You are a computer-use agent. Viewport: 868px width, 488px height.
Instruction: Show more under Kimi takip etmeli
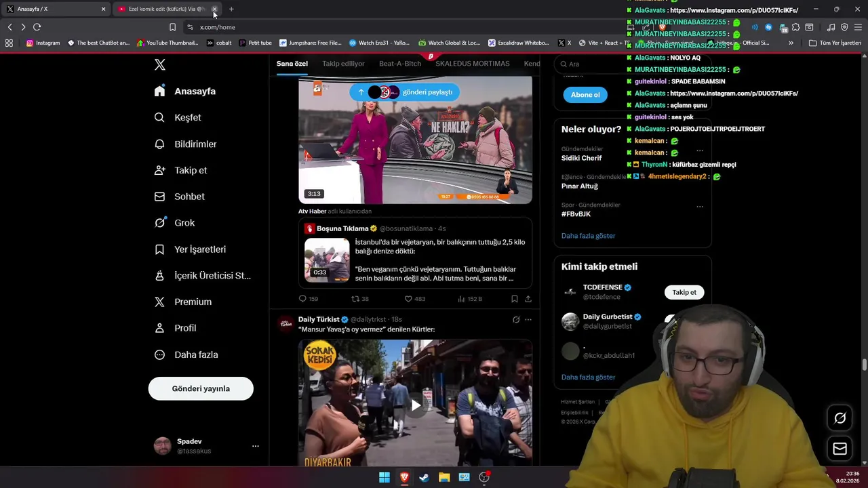pos(588,377)
